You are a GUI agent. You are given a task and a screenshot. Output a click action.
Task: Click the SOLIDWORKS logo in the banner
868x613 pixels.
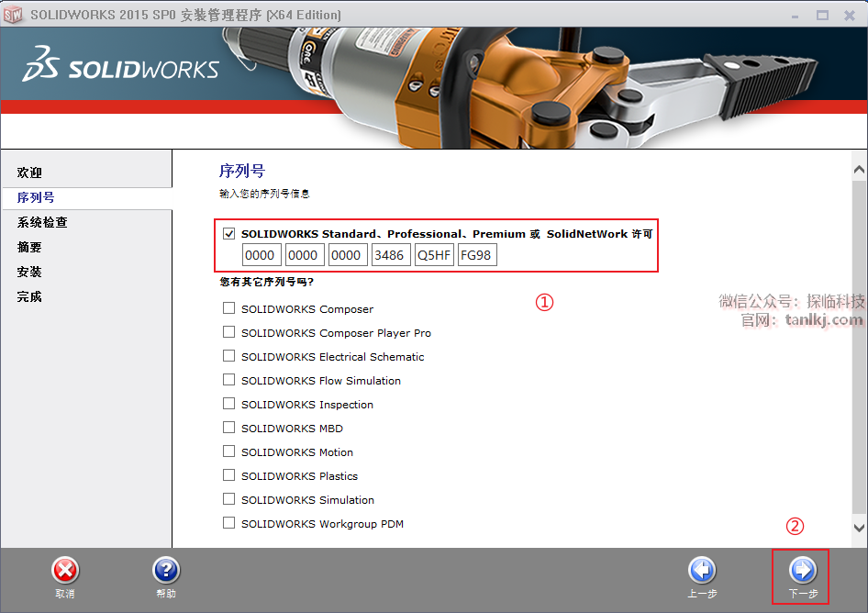click(x=120, y=65)
